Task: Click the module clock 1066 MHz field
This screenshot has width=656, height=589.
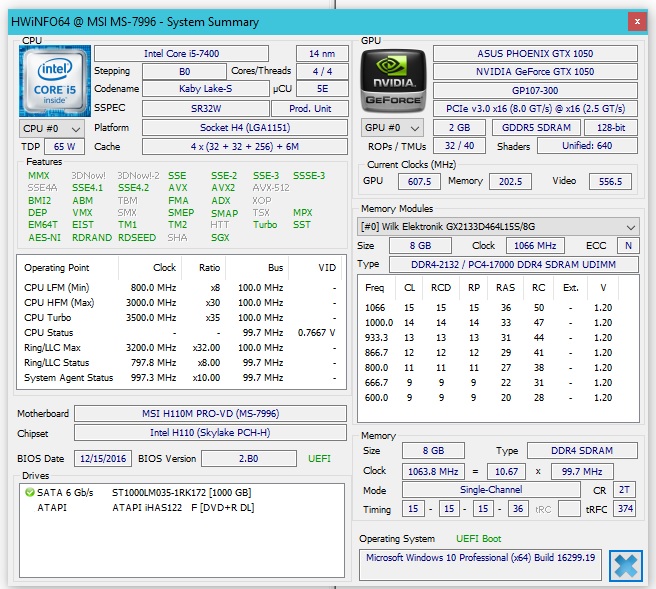Action: (535, 246)
